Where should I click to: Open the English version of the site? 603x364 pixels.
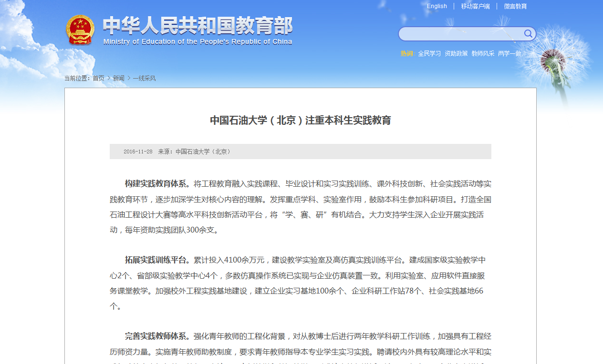point(437,6)
